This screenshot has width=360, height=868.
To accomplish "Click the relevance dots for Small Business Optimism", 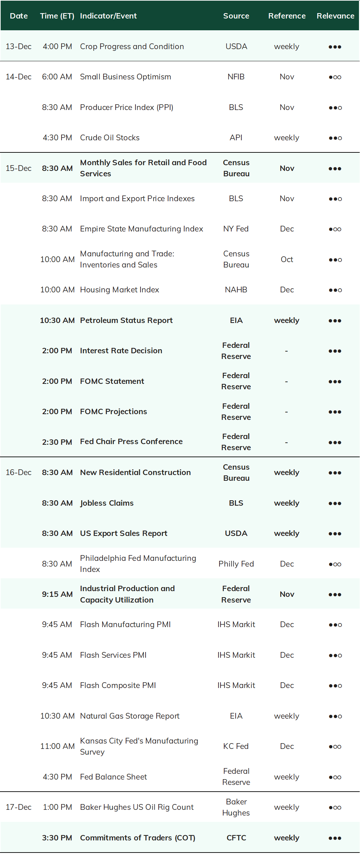I will [x=335, y=77].
